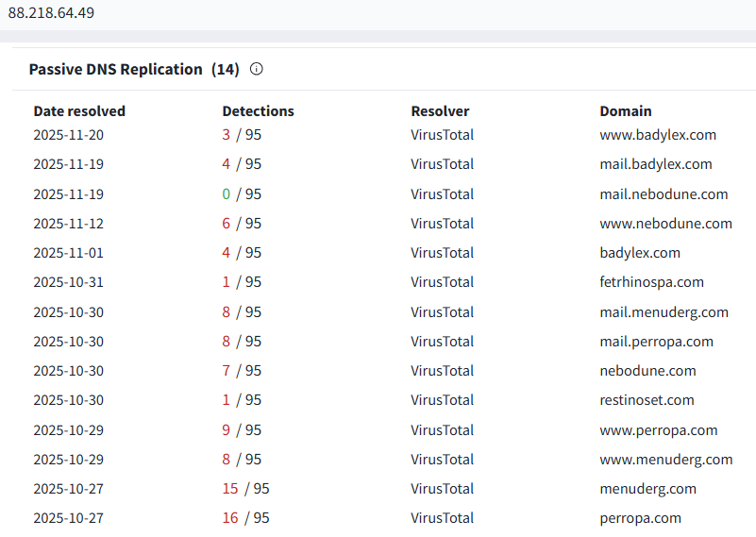Open domain restinoset.com
This screenshot has width=756, height=537.
click(x=647, y=400)
